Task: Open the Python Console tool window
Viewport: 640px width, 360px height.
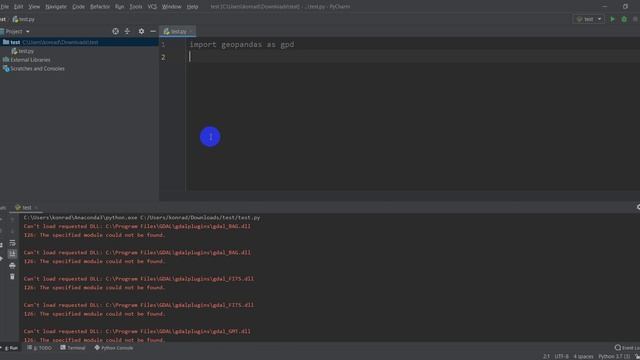Action: click(114, 348)
